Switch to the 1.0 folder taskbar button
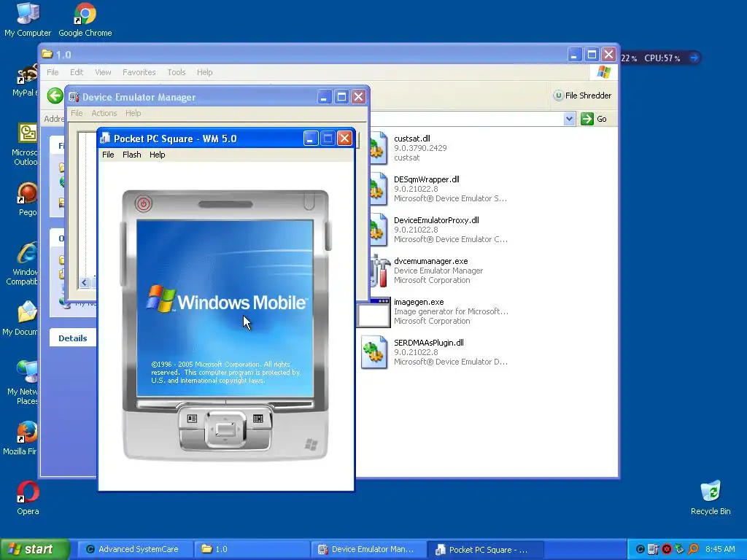This screenshot has width=747, height=560. point(251,550)
